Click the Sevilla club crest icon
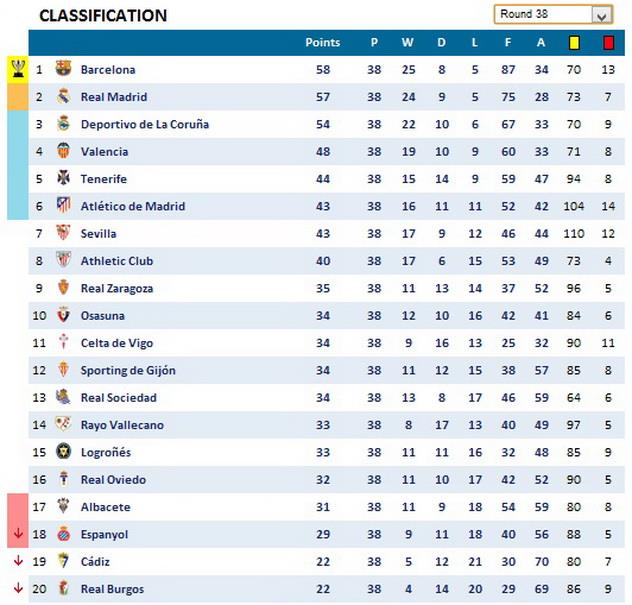The image size is (632, 605). pyautogui.click(x=64, y=234)
